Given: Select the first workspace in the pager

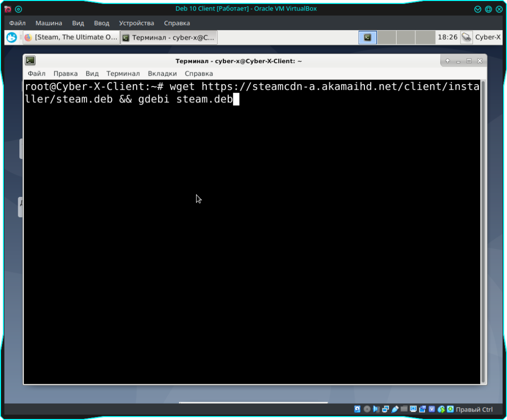Looking at the screenshot, I should click(368, 38).
